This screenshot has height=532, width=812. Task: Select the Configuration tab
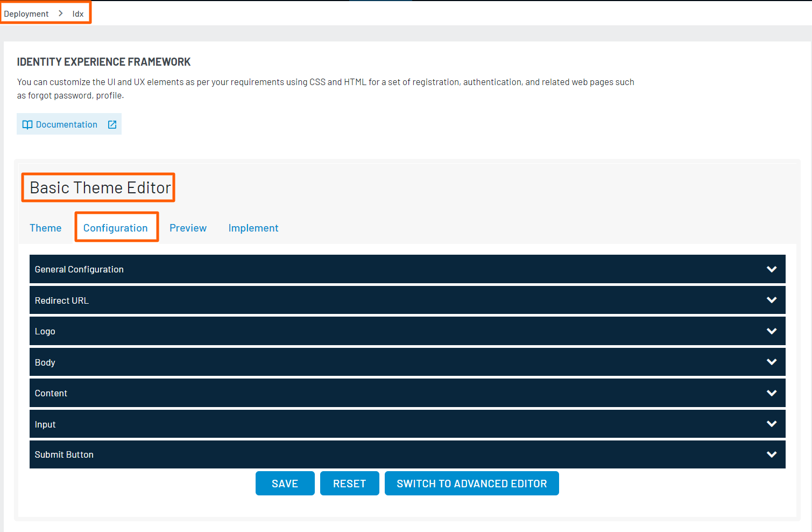[116, 228]
